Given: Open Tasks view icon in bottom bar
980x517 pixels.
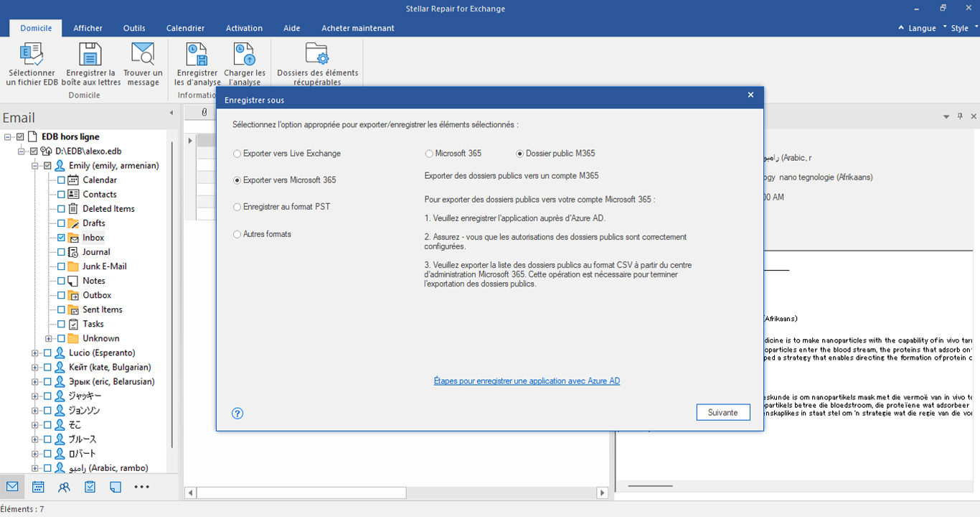Looking at the screenshot, I should click(90, 487).
